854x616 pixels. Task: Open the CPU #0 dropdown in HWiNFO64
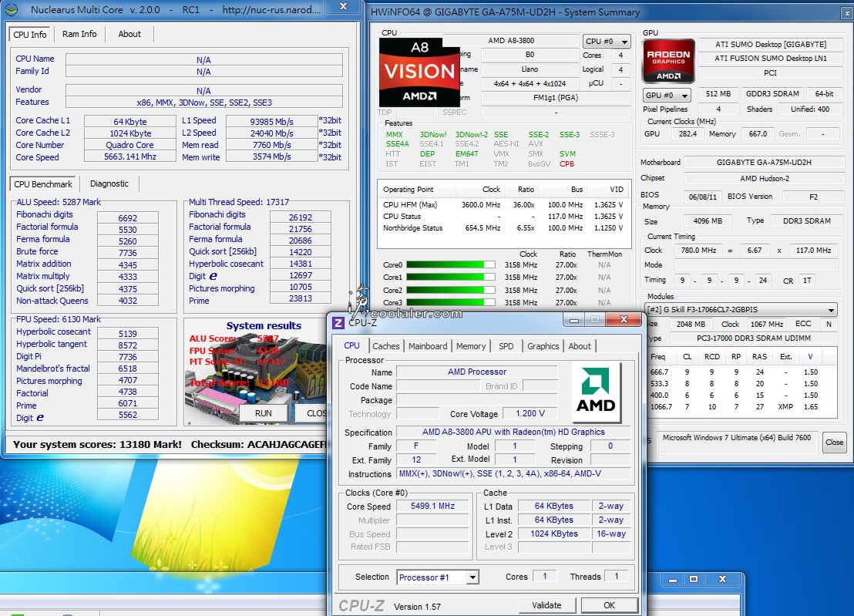click(606, 42)
